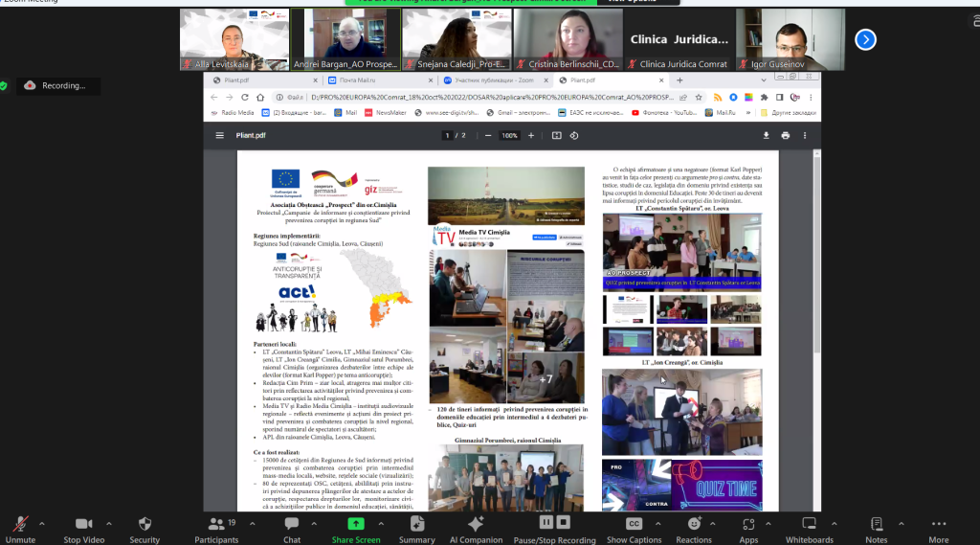Launch AI Companion
The width and height of the screenshot is (980, 545).
click(x=476, y=530)
